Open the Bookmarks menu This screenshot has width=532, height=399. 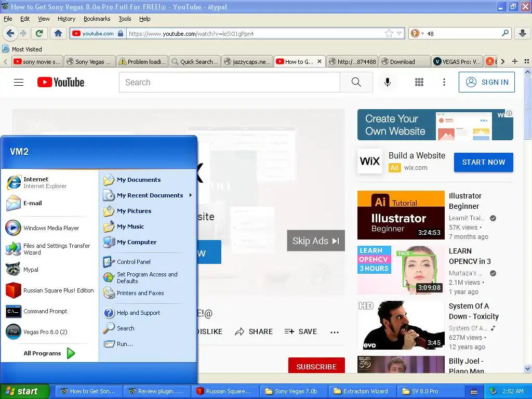coord(97,19)
